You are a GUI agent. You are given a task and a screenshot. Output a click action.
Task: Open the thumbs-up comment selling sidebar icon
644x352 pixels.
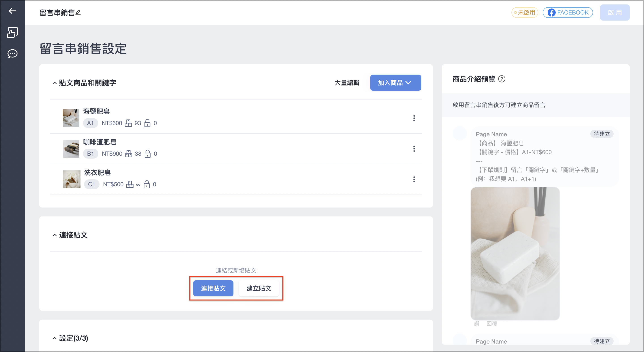pyautogui.click(x=12, y=32)
